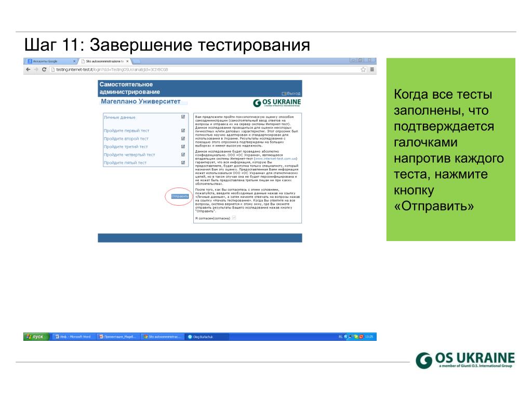Image resolution: width=532 pixels, height=399 pixels.
Task: Switch to the Sito autosomministraz taskbar item
Action: [162, 337]
